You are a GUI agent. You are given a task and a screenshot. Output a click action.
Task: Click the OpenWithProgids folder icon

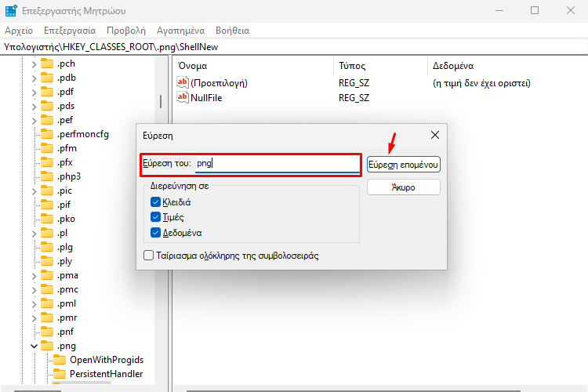pos(60,360)
